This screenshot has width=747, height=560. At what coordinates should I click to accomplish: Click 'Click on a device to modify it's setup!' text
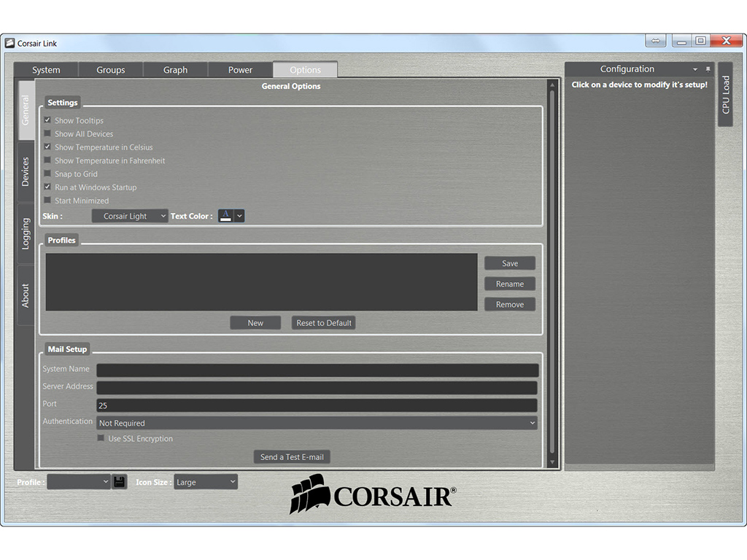[x=639, y=85]
